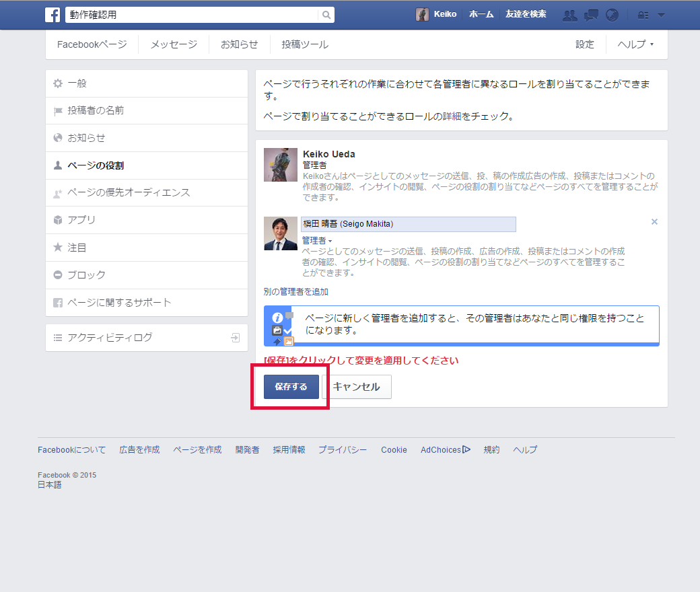Click icon beside ページの優先オーディエンス
The height and width of the screenshot is (592, 700).
(58, 192)
